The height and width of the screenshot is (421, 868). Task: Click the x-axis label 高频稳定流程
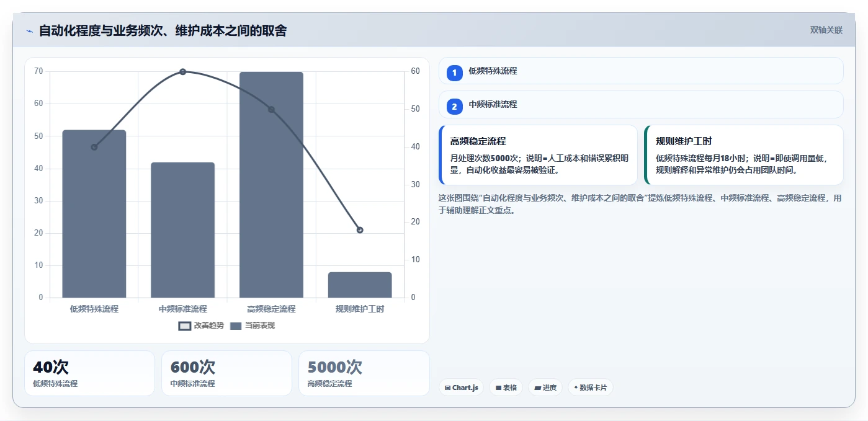coord(271,309)
